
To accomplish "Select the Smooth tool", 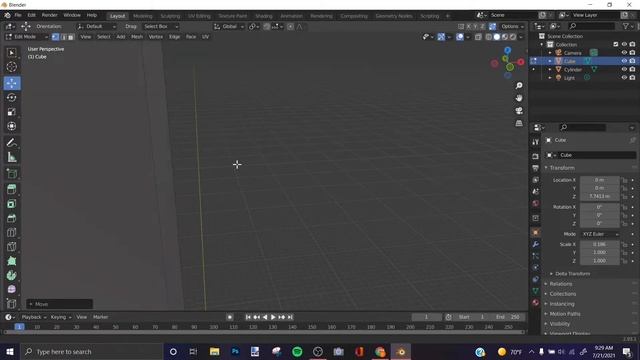I will [11, 289].
